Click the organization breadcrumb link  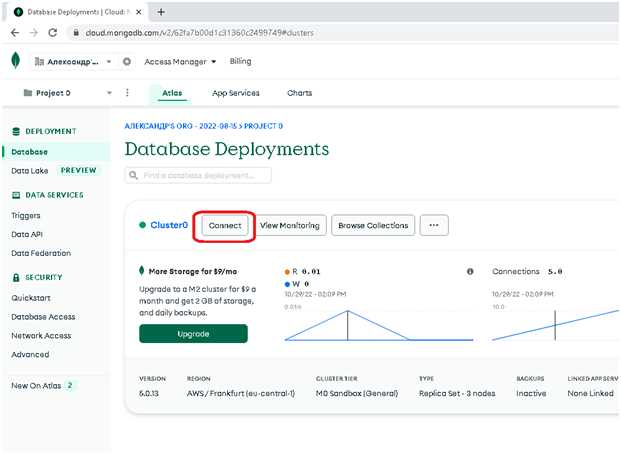click(181, 126)
